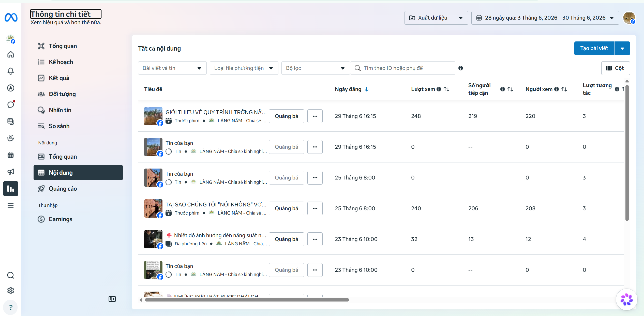Open the megaphone ads icon in left rail

click(x=11, y=172)
